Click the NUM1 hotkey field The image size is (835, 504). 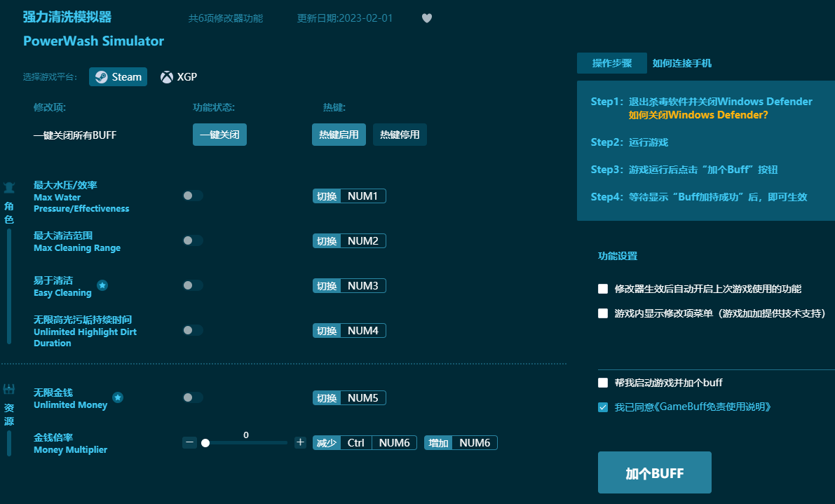pos(362,196)
